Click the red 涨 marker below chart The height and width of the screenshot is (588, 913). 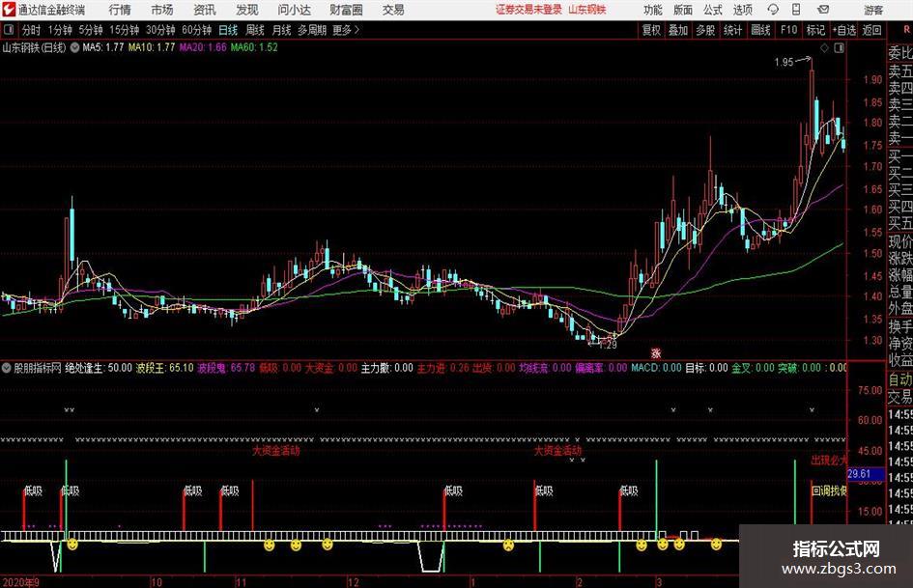[x=656, y=352]
